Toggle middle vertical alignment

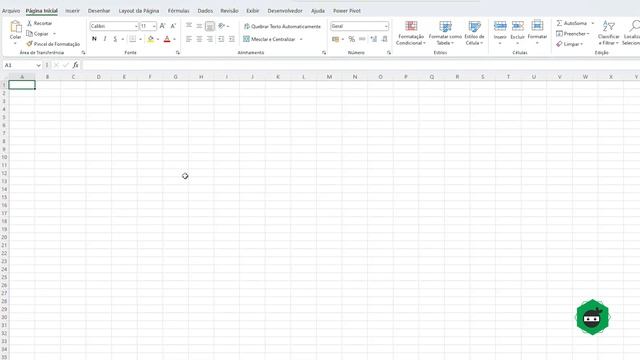pyautogui.click(x=199, y=26)
